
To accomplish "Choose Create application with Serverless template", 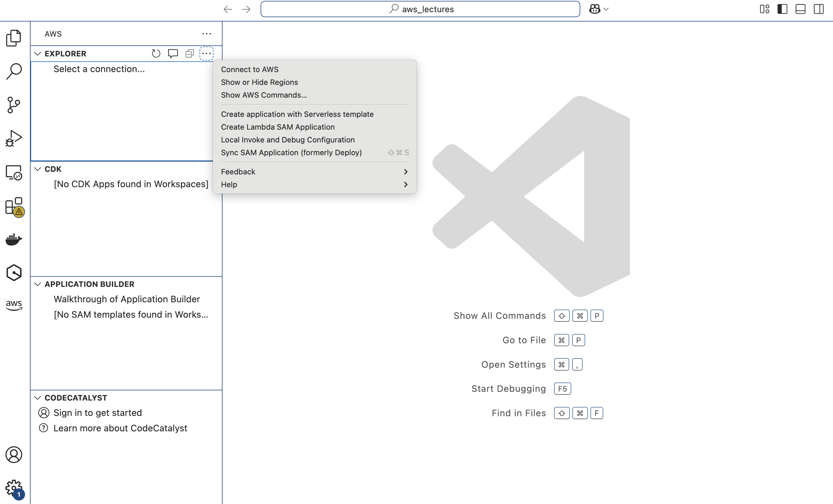I will click(314, 114).
